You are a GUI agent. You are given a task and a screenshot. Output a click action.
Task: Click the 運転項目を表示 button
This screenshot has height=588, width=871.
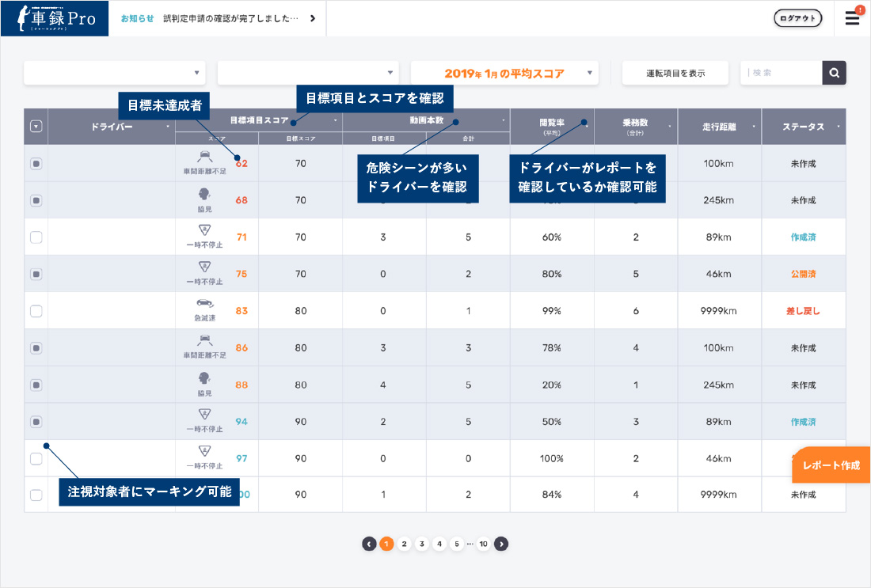click(x=675, y=73)
